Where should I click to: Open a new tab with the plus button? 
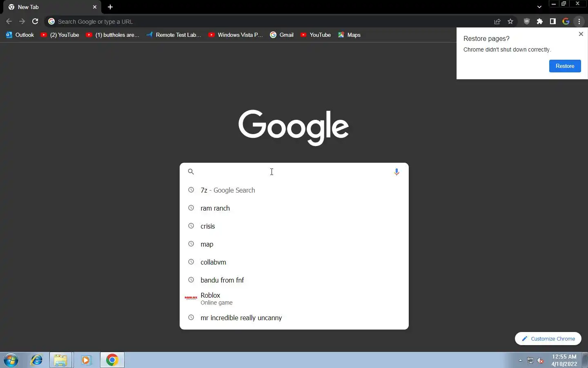110,7
